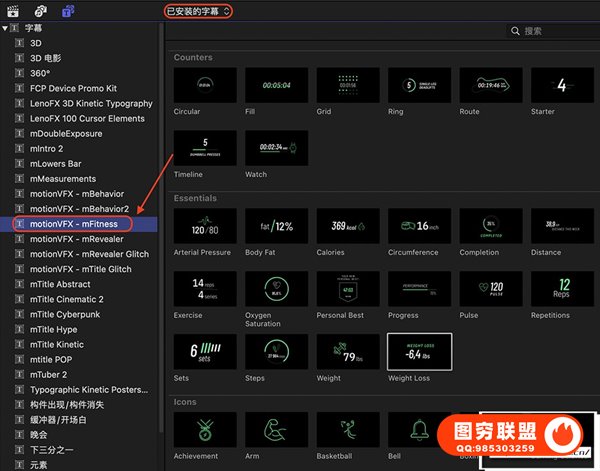Select motionVFX - mFitness category

[x=73, y=224]
